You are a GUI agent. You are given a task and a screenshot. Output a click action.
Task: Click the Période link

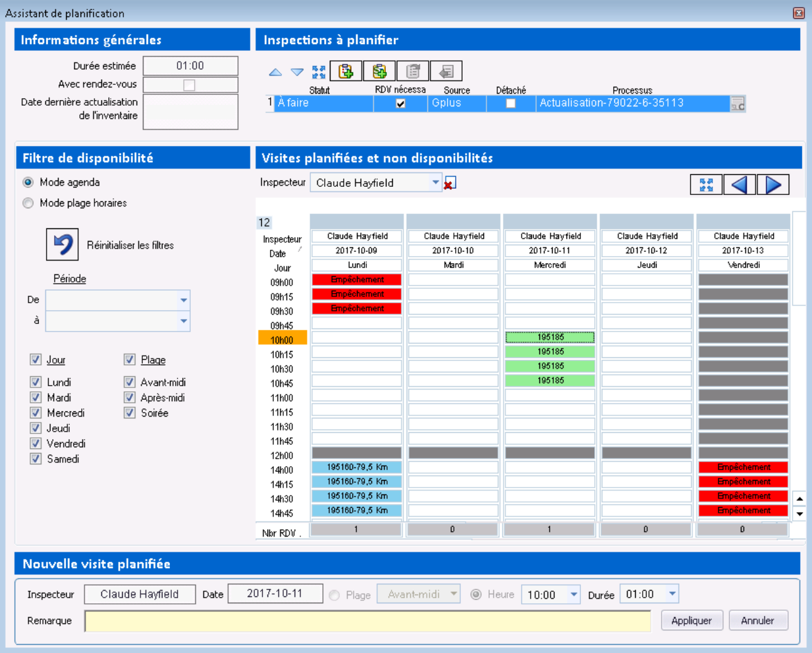click(x=69, y=279)
